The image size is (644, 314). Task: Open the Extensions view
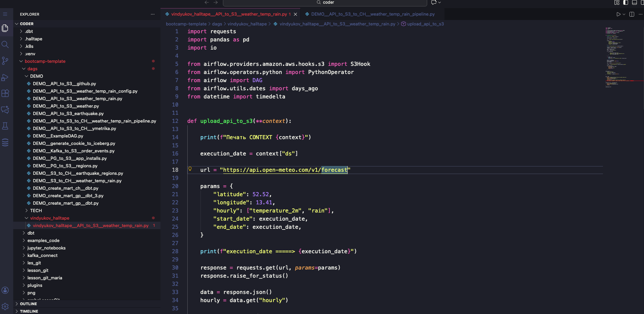coord(5,93)
